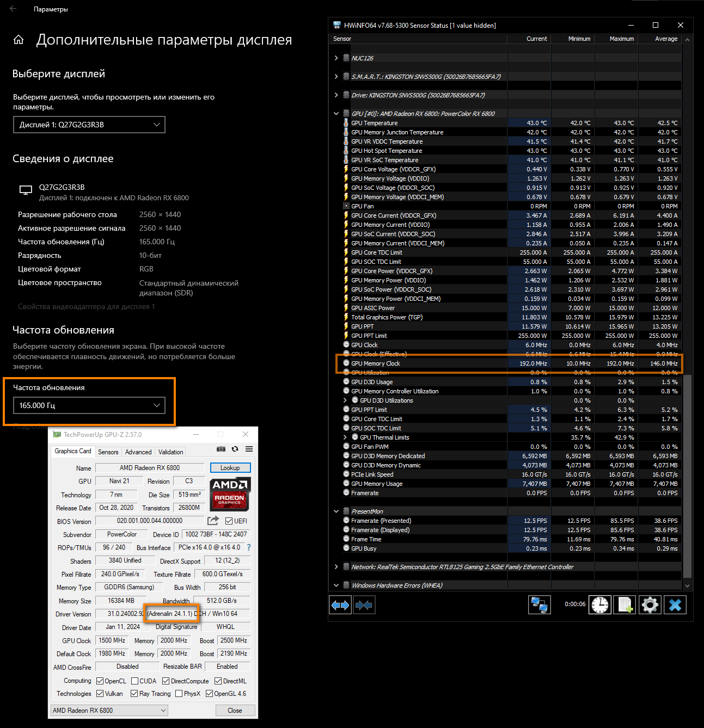Click the Current column header in HWiNFO
This screenshot has width=704, height=728.
tap(529, 39)
